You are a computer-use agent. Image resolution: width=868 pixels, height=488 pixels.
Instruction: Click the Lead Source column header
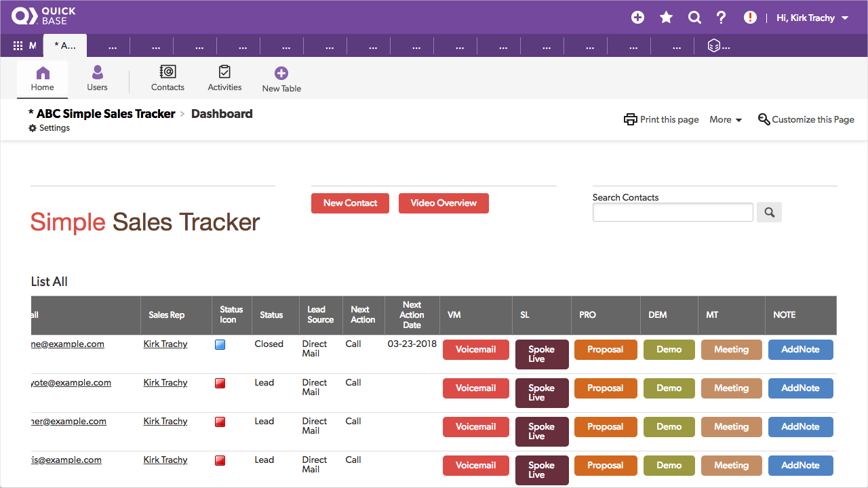(320, 315)
